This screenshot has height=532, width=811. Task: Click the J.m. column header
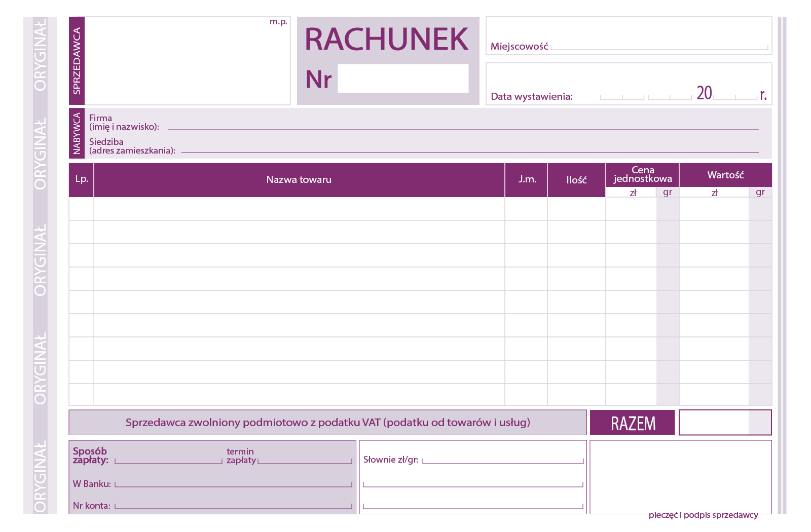pos(527,179)
